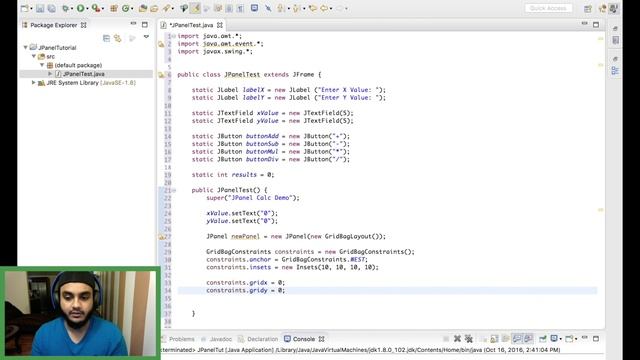Click the yellow overview ruler marker near line 25
Image resolution: width=640 pixels, height=360 pixels.
[600, 210]
